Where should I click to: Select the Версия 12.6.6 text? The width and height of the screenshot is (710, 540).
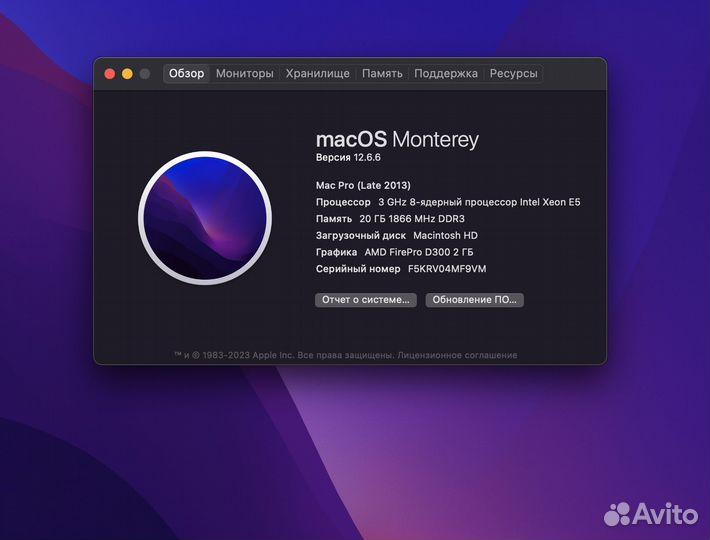coord(348,158)
